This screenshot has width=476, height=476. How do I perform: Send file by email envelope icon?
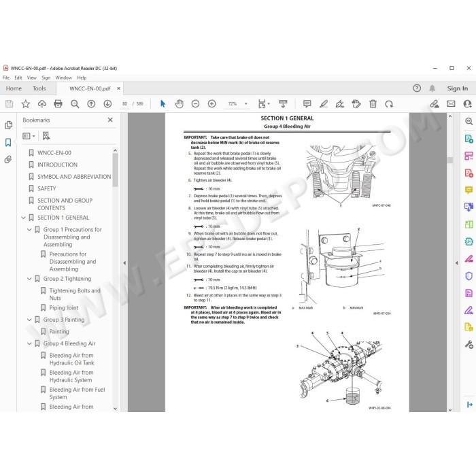tap(451, 104)
